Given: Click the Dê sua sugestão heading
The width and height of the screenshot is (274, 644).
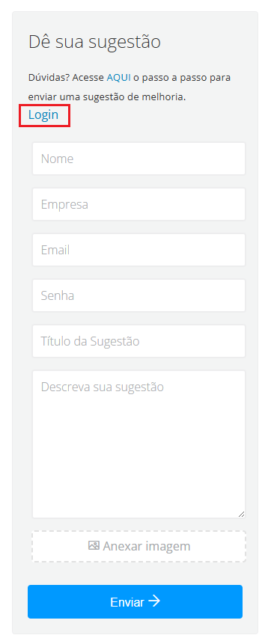Looking at the screenshot, I should (94, 42).
